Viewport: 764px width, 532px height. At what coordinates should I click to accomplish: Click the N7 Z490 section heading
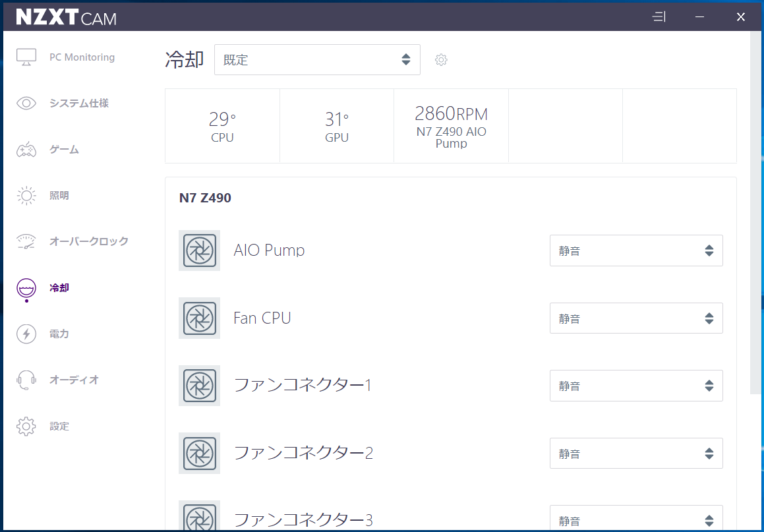click(205, 198)
